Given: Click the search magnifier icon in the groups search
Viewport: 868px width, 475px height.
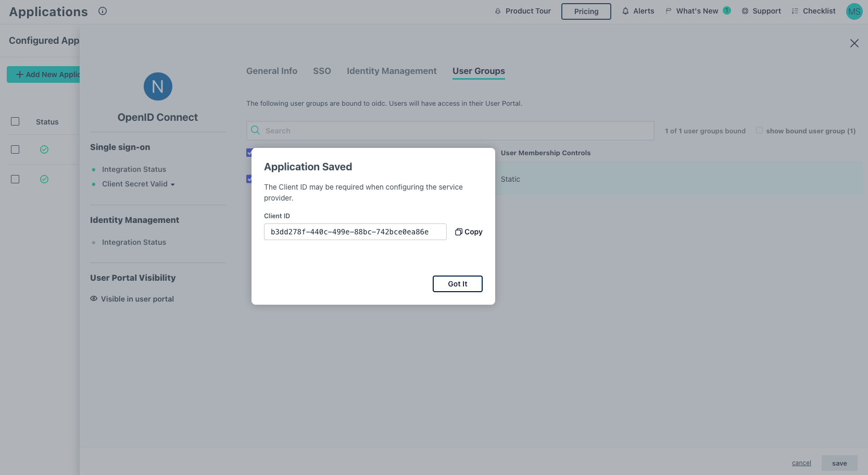Looking at the screenshot, I should click(255, 130).
